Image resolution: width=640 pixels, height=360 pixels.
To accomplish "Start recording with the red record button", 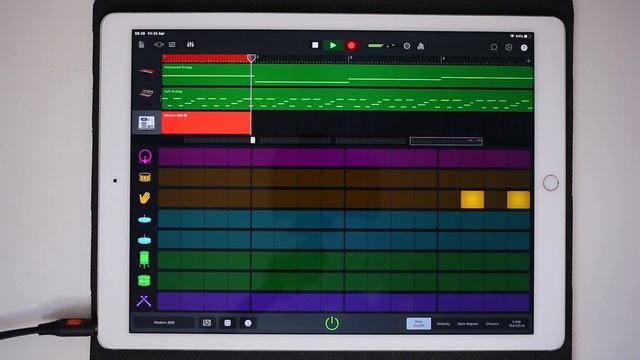I will click(x=351, y=45).
